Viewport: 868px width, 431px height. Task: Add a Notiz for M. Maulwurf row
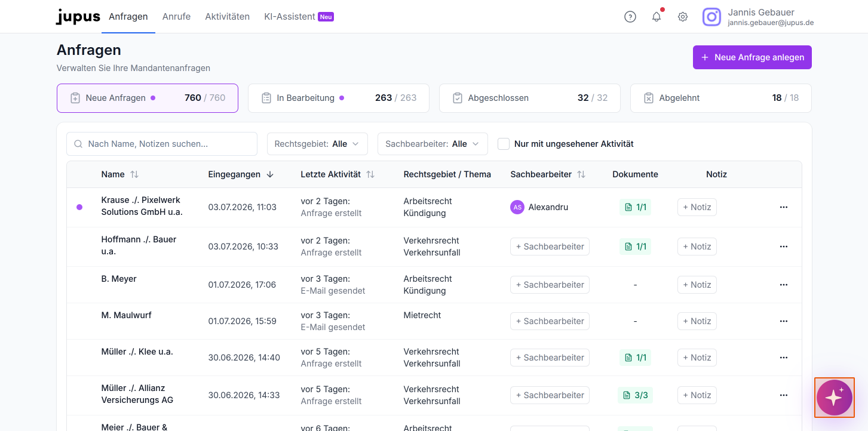[697, 321]
